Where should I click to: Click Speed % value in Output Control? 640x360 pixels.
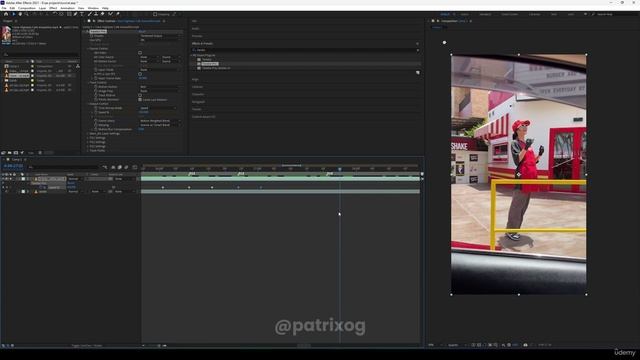[144, 112]
